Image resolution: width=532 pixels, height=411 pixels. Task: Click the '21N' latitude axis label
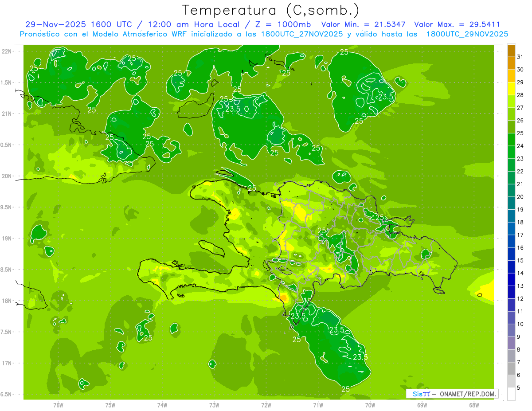pyautogui.click(x=7, y=114)
